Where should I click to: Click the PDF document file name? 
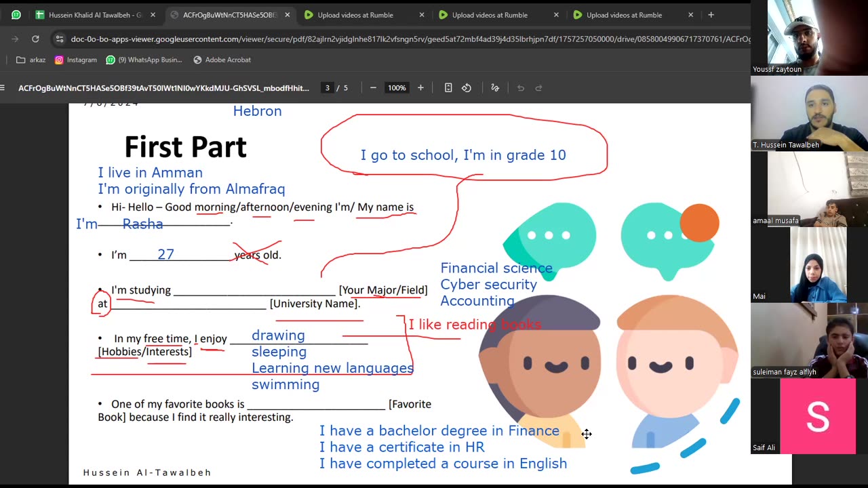tap(163, 88)
